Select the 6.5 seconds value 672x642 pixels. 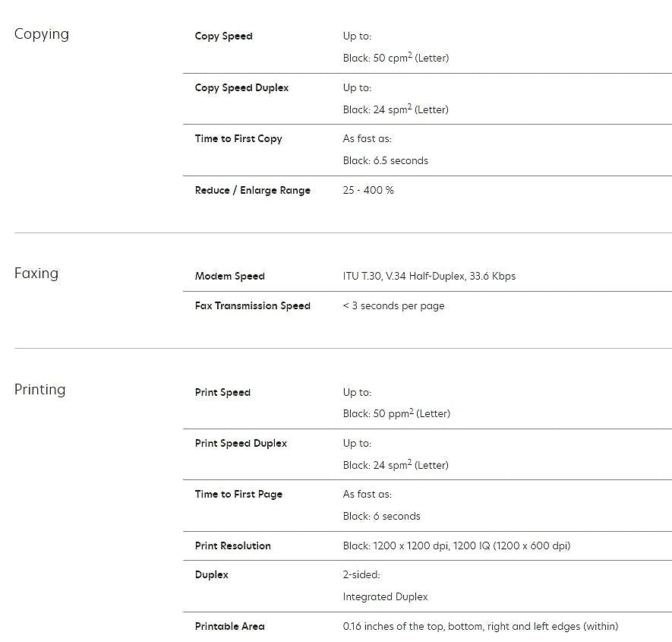coord(386,161)
